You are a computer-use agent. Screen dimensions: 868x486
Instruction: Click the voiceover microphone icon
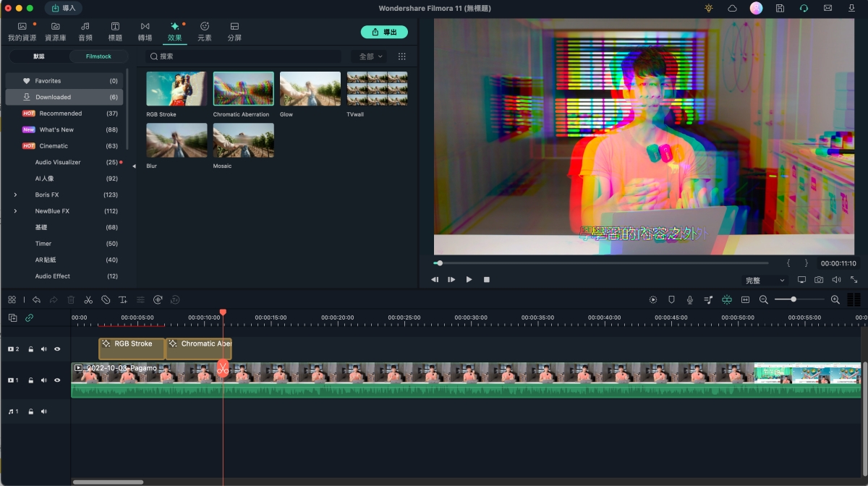pos(690,300)
